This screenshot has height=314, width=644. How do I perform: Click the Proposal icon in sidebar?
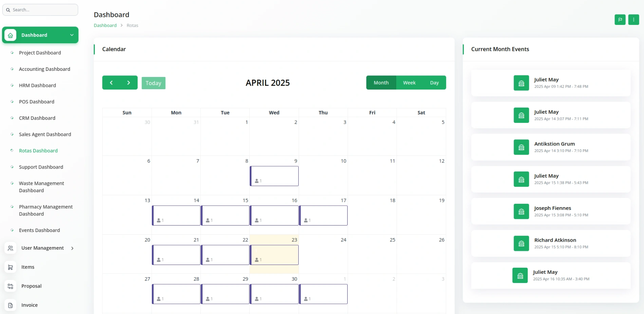(x=10, y=286)
